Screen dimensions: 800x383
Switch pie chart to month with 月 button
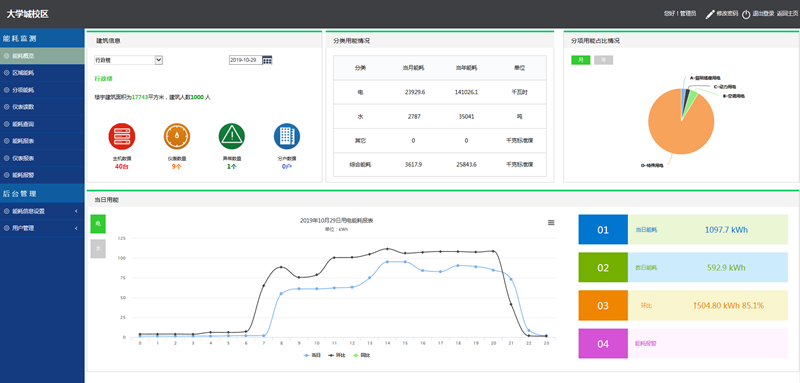[x=581, y=60]
